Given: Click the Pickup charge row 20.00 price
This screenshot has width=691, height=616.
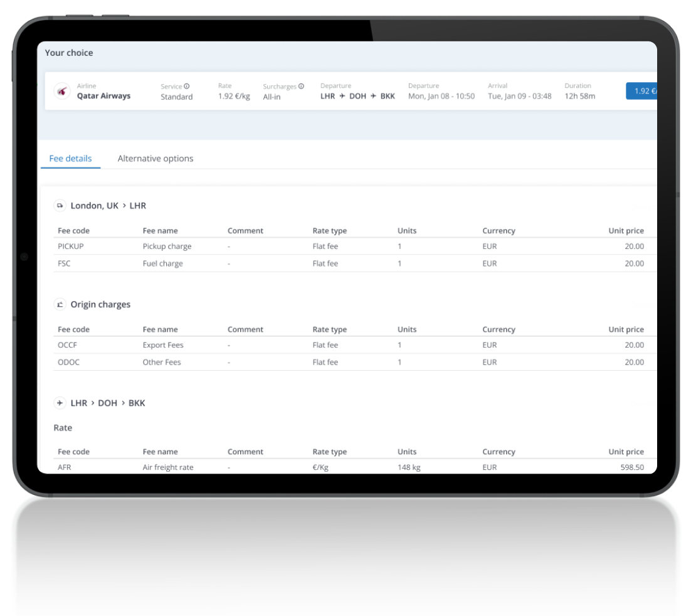Looking at the screenshot, I should point(634,246).
